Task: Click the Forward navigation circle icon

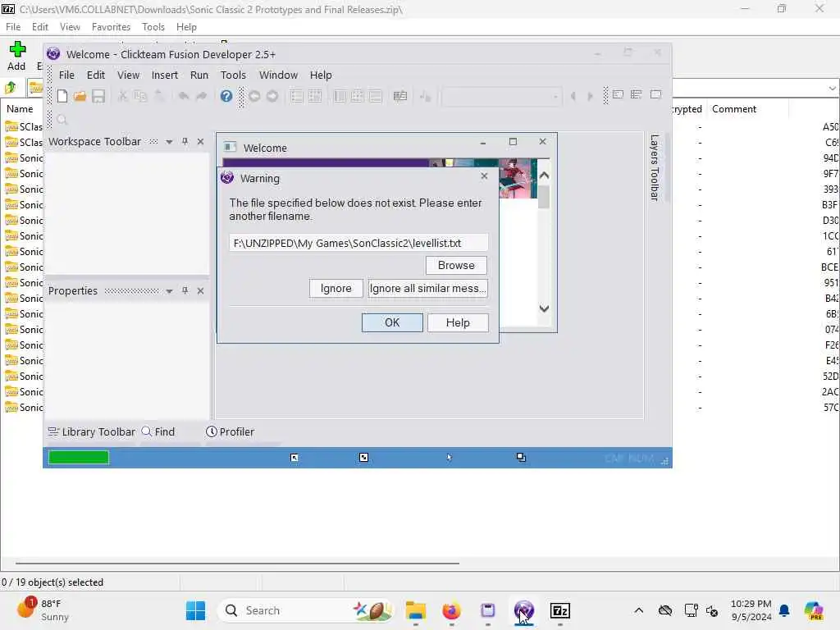Action: click(x=272, y=96)
